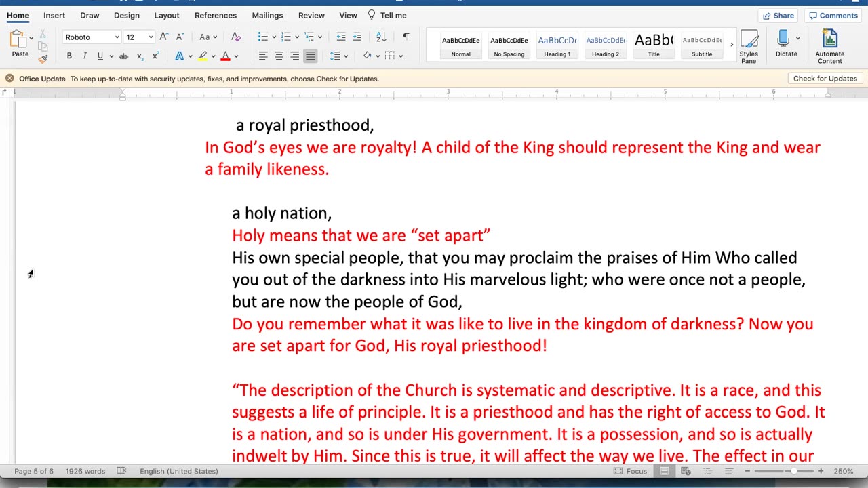This screenshot has height=488, width=868.
Task: Center the paragraph text
Action: (279, 56)
